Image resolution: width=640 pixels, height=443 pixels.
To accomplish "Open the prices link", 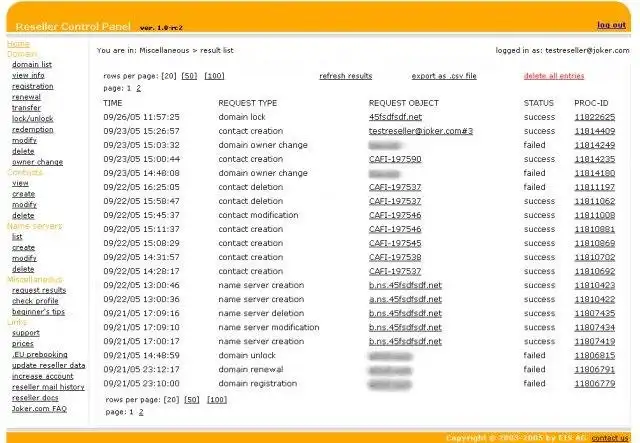I will [22, 344].
